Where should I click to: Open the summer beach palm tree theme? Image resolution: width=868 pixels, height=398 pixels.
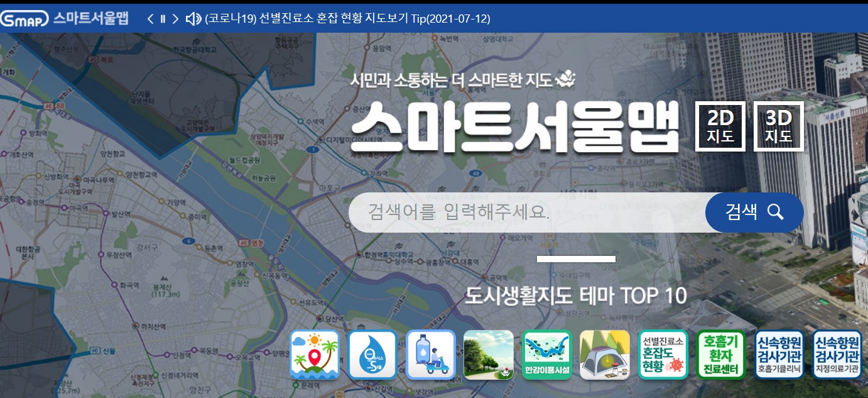coord(314,355)
